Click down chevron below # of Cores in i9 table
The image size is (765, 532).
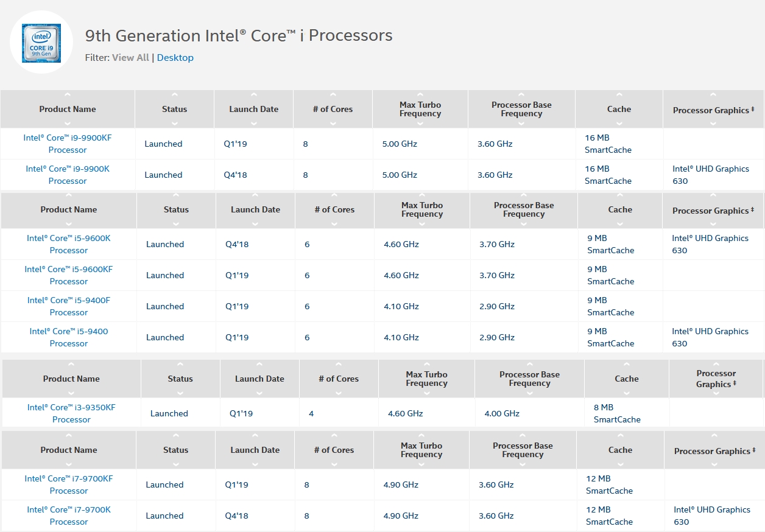point(333,123)
